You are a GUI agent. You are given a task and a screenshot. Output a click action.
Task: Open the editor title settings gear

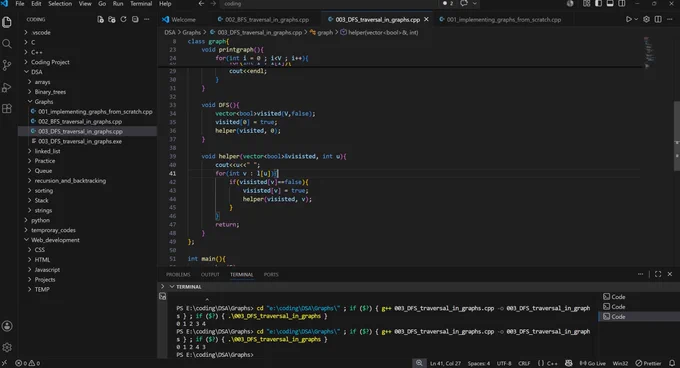coord(647,20)
